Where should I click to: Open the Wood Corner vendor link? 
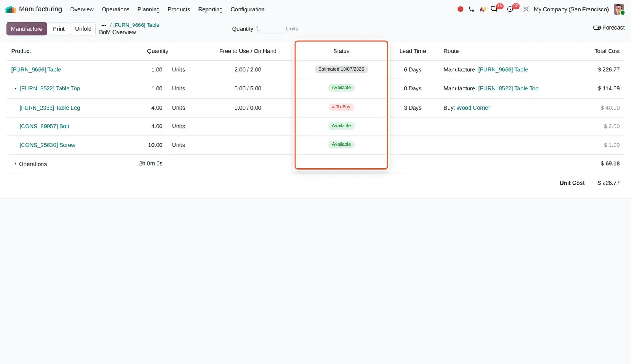(x=473, y=108)
